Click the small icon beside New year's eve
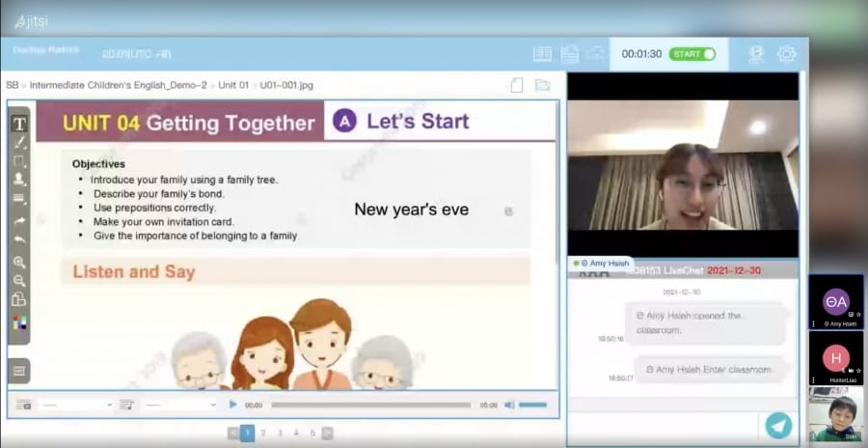Viewport: 868px width, 448px height. point(508,211)
